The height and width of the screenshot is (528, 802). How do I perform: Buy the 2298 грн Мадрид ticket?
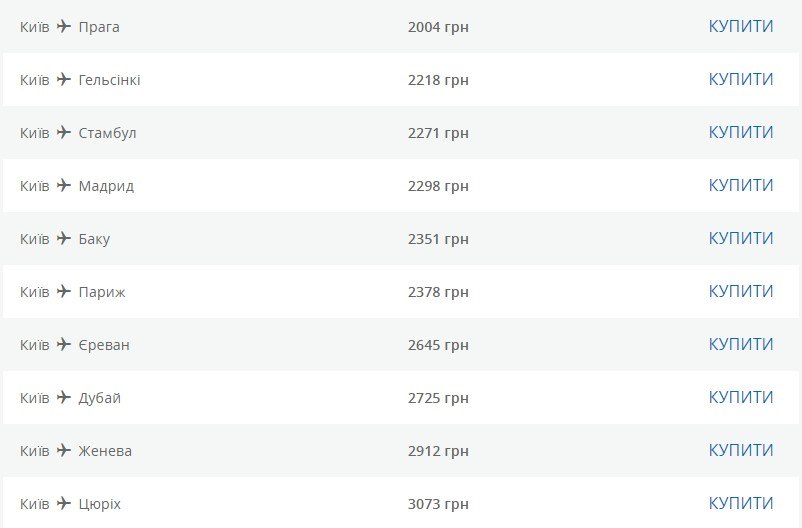[x=741, y=185]
